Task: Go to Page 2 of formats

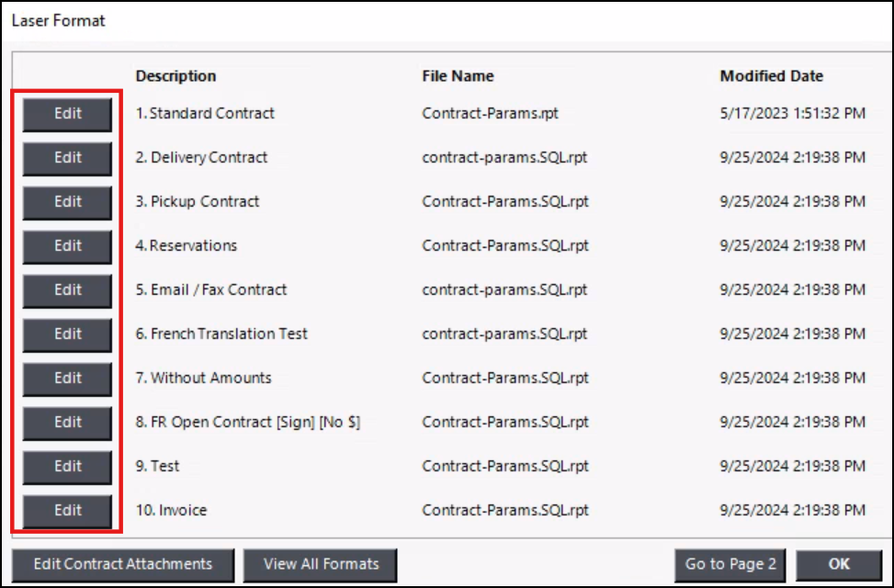Action: tap(730, 564)
